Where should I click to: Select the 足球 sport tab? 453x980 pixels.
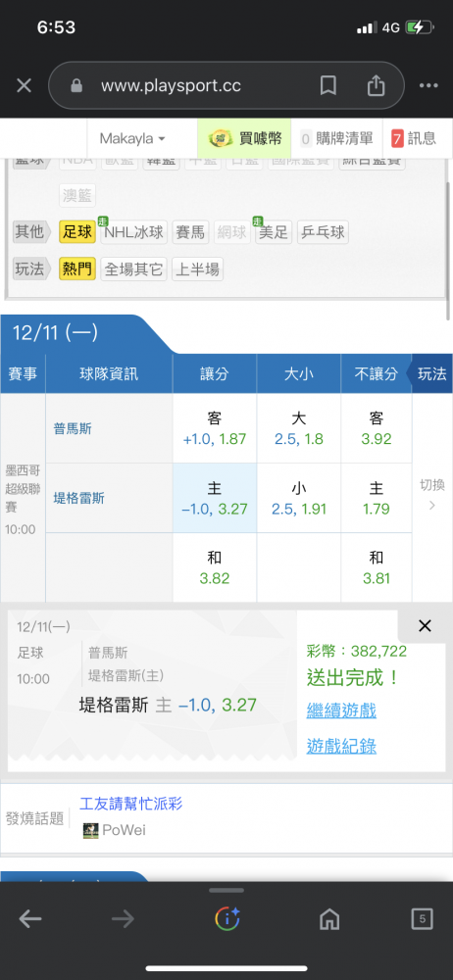(77, 232)
